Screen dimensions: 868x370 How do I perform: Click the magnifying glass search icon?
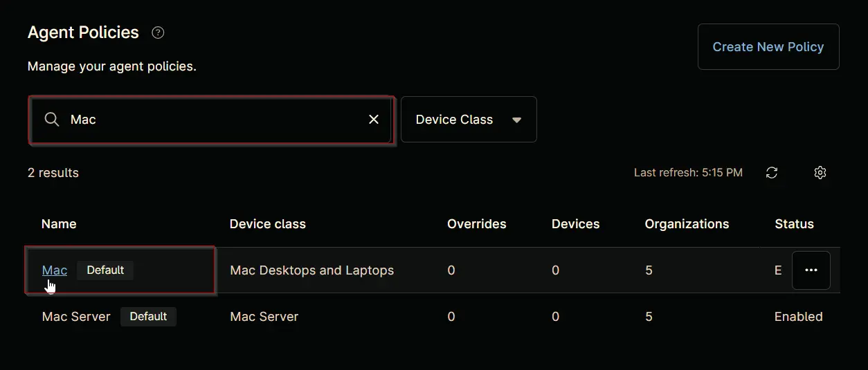(51, 120)
